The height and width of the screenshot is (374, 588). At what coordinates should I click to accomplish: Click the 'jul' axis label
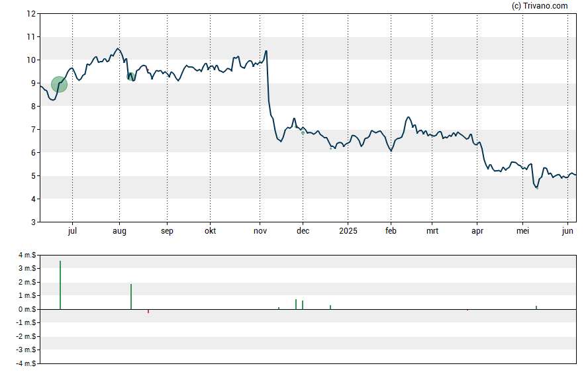[72, 231]
